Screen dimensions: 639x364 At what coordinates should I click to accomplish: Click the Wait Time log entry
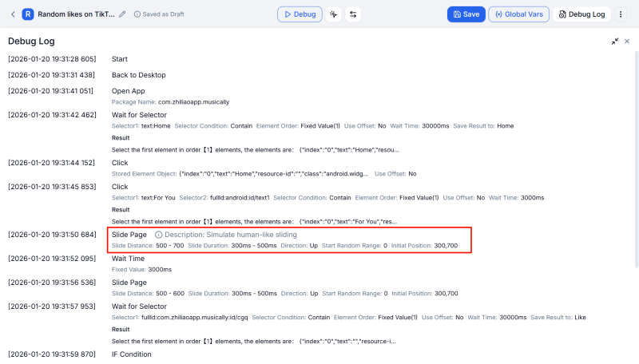click(129, 259)
